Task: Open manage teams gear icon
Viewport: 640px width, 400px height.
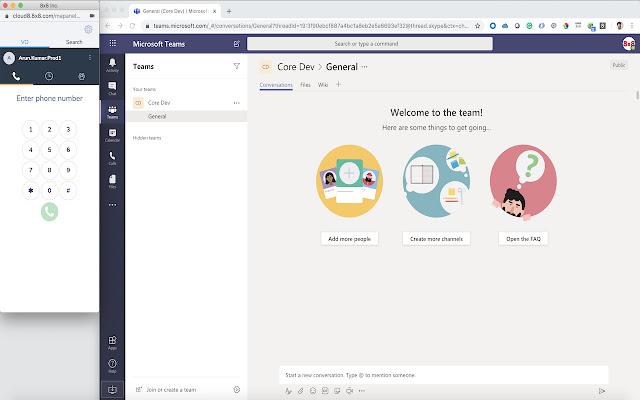Action: [237, 389]
